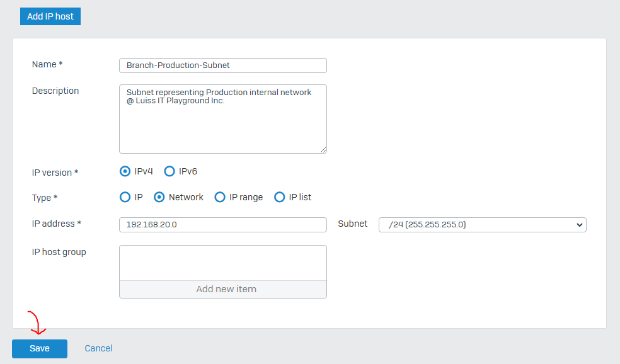Click the empty IP host group list

tap(222, 263)
